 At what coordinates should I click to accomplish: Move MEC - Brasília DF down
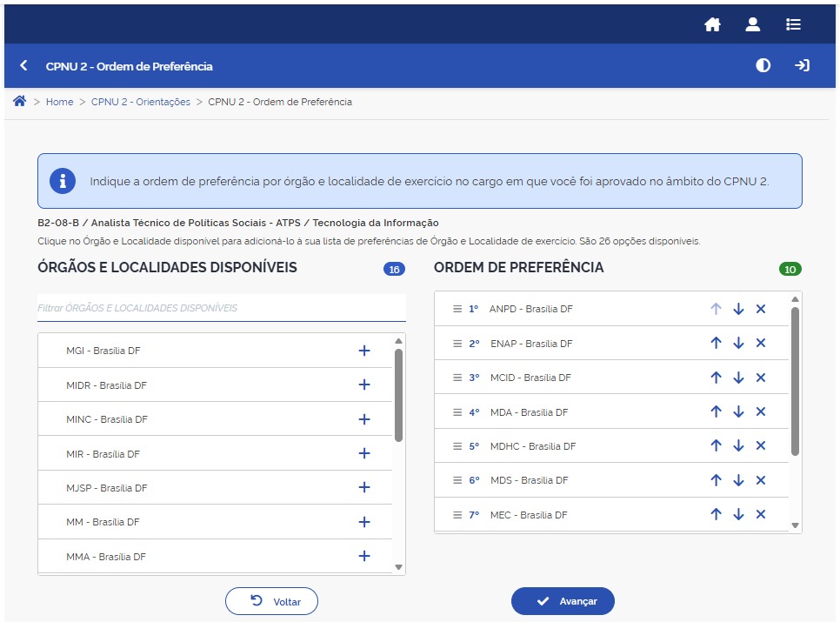738,514
